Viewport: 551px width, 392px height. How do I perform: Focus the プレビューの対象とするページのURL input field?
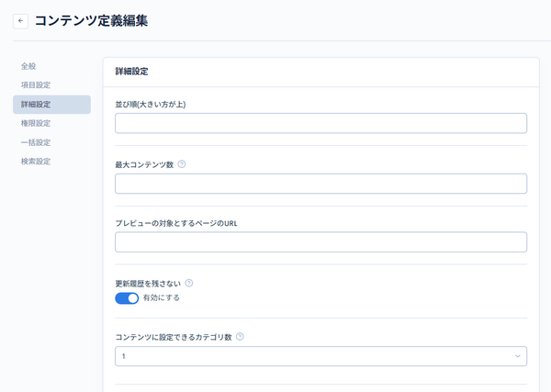coord(320,242)
